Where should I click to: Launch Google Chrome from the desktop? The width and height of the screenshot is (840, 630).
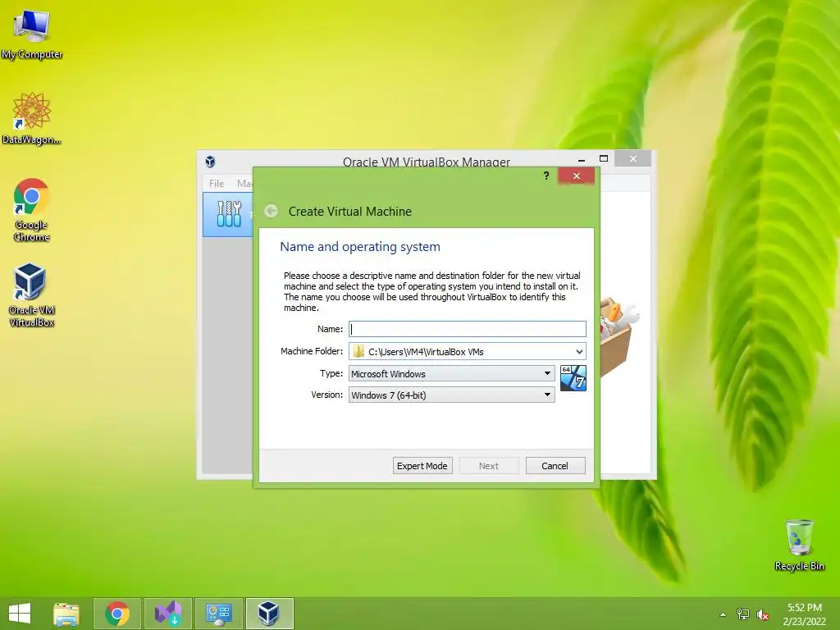[x=32, y=209]
